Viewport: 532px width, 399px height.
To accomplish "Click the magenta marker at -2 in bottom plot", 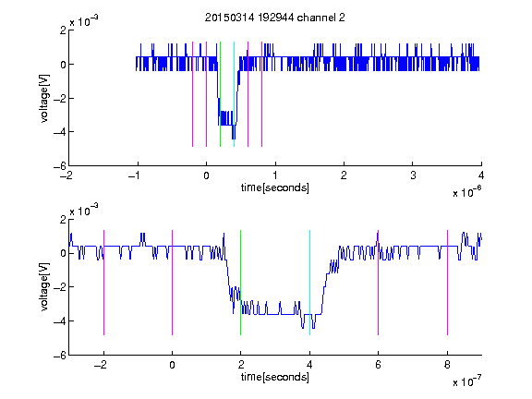I will point(103,283).
